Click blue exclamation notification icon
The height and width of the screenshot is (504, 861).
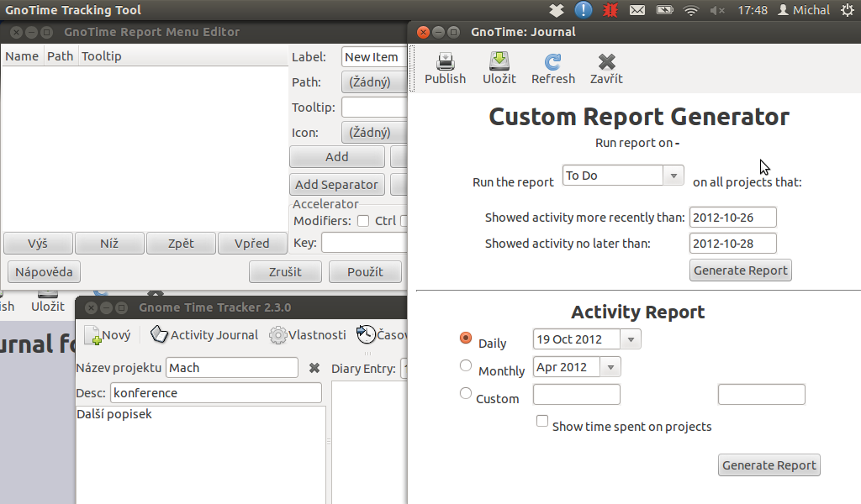coord(584,10)
